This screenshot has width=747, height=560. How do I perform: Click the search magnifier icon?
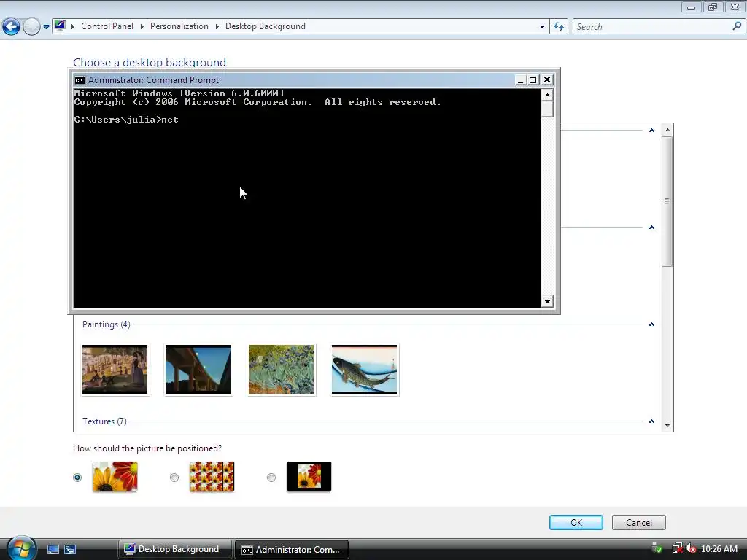[x=737, y=26]
